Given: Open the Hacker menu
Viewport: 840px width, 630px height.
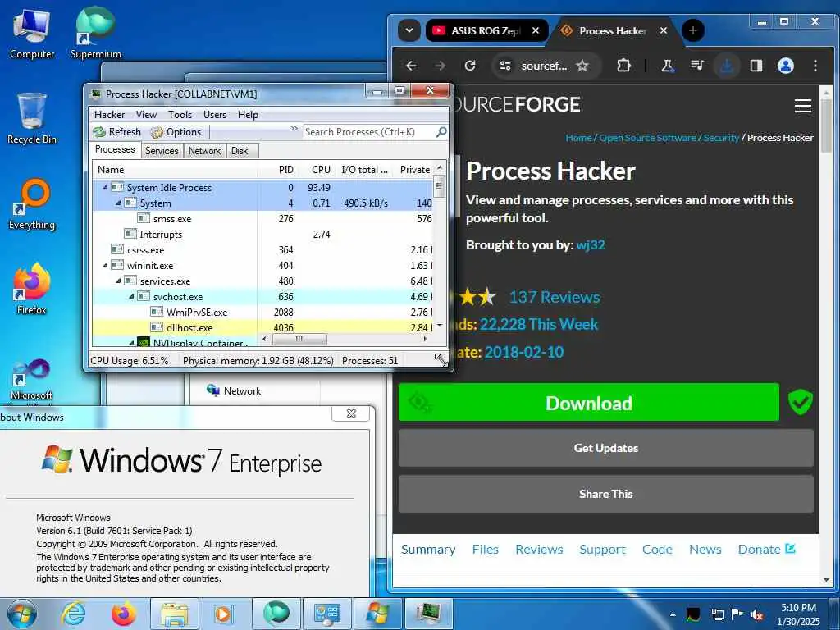Looking at the screenshot, I should (x=109, y=115).
